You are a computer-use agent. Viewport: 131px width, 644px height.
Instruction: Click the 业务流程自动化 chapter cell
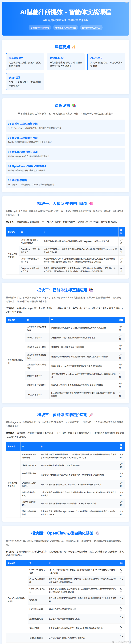(37, 619)
